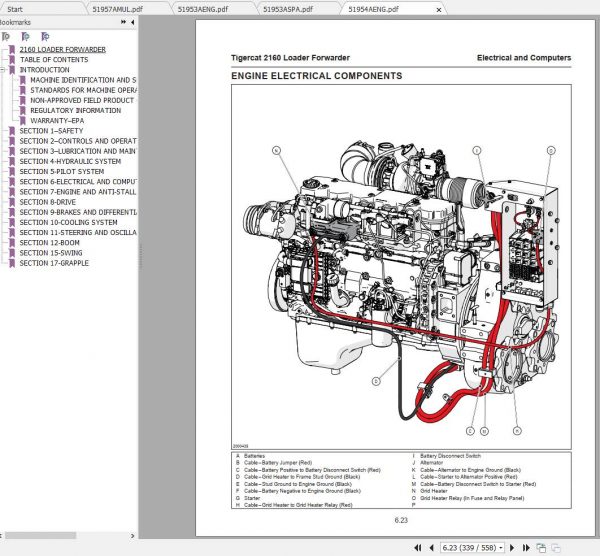Go to SECTION 4-HYDRAULIC SYSTEM bookmark

coord(70,161)
